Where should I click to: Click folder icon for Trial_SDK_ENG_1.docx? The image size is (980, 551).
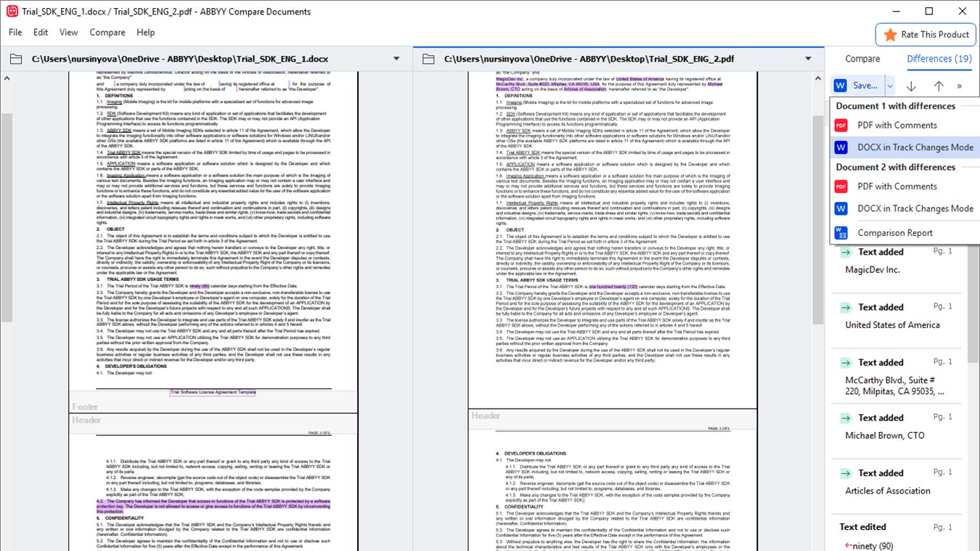[16, 59]
